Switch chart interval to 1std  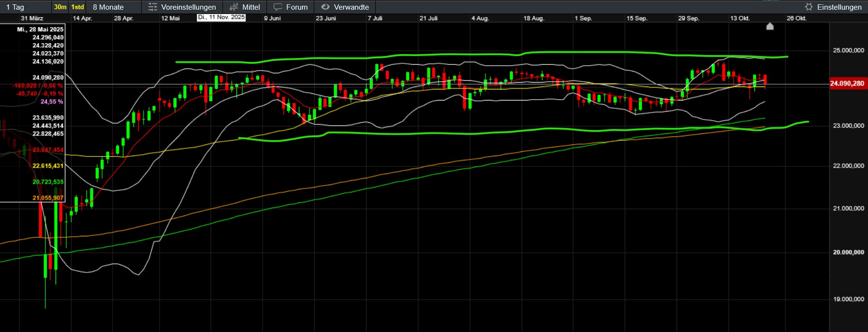click(x=77, y=7)
